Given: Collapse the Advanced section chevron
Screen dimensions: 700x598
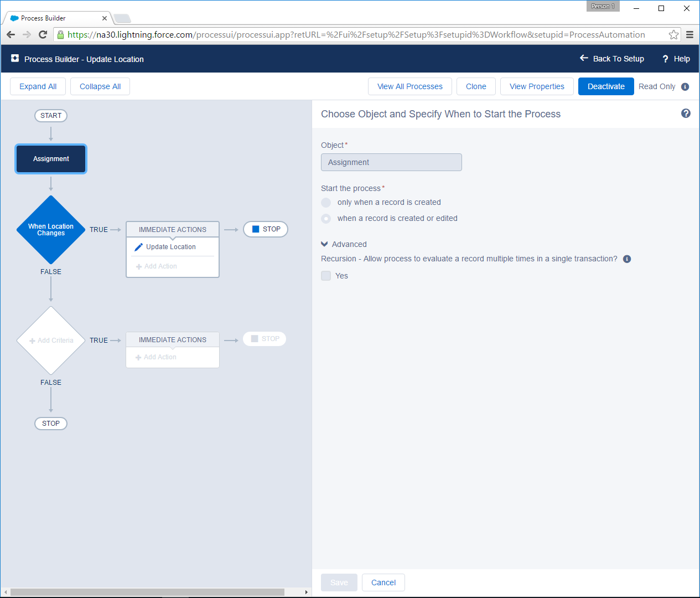Looking at the screenshot, I should (324, 244).
